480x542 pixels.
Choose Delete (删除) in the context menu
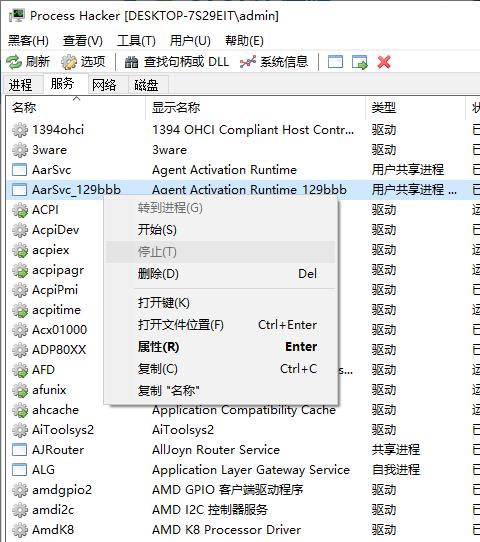point(220,274)
